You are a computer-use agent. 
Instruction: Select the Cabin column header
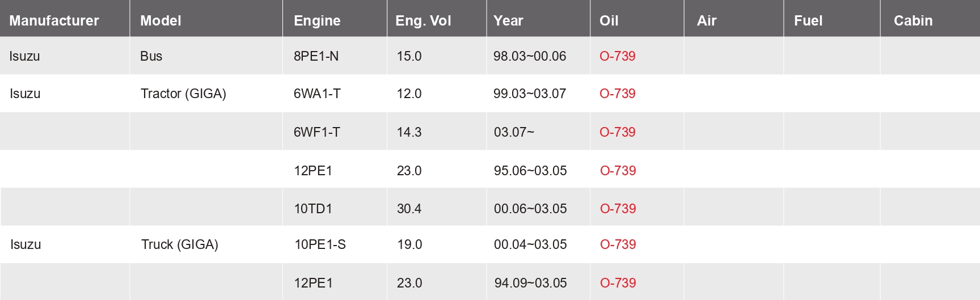pos(913,21)
